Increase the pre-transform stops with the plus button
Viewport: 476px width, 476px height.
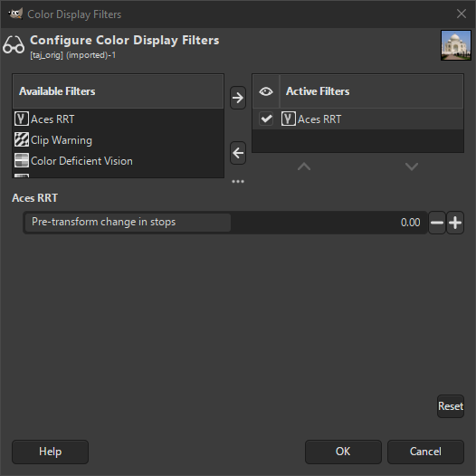(x=455, y=223)
